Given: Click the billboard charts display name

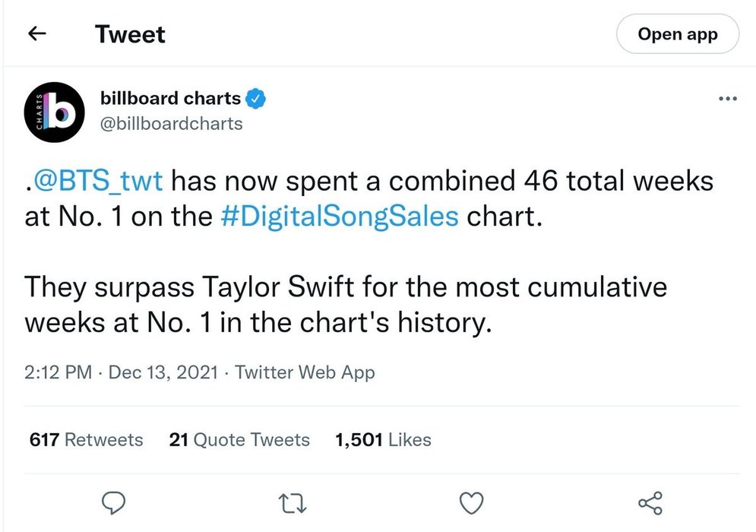Looking at the screenshot, I should pos(170,98).
